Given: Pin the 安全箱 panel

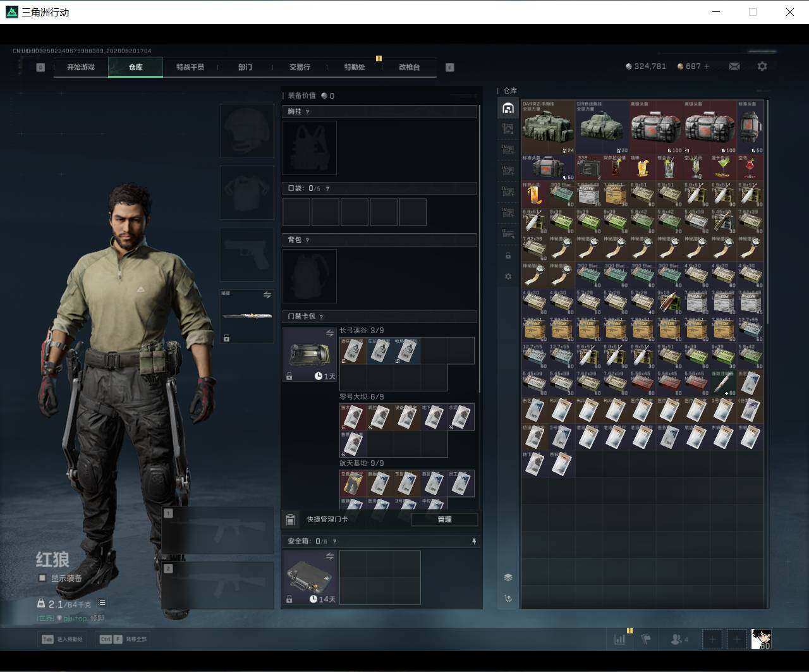Looking at the screenshot, I should coord(474,542).
